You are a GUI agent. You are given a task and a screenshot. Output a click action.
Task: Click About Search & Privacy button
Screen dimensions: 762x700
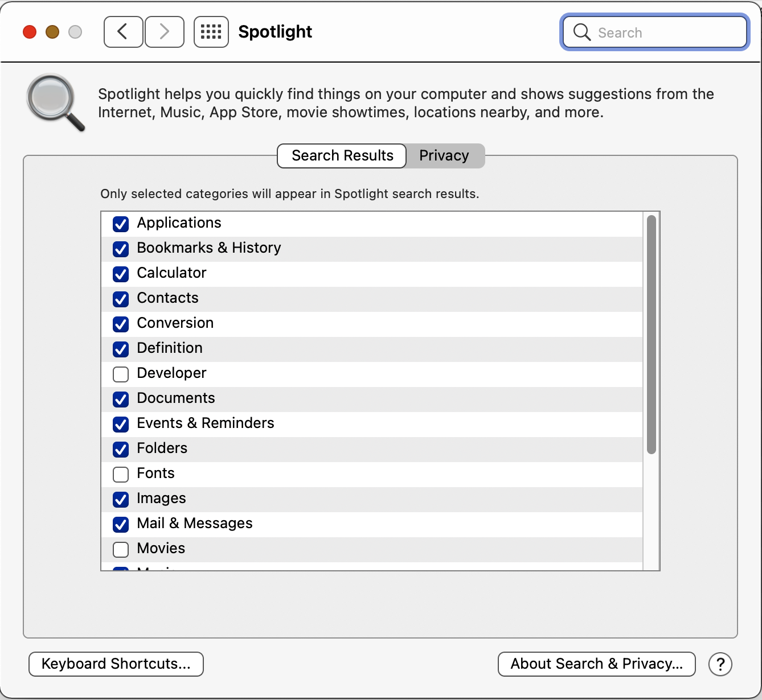(x=596, y=664)
